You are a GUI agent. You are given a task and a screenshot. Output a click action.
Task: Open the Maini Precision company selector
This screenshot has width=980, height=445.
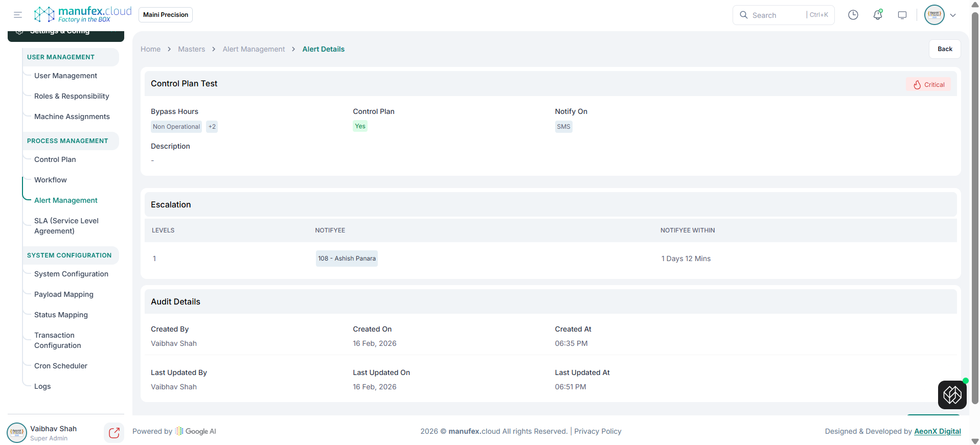click(x=166, y=15)
